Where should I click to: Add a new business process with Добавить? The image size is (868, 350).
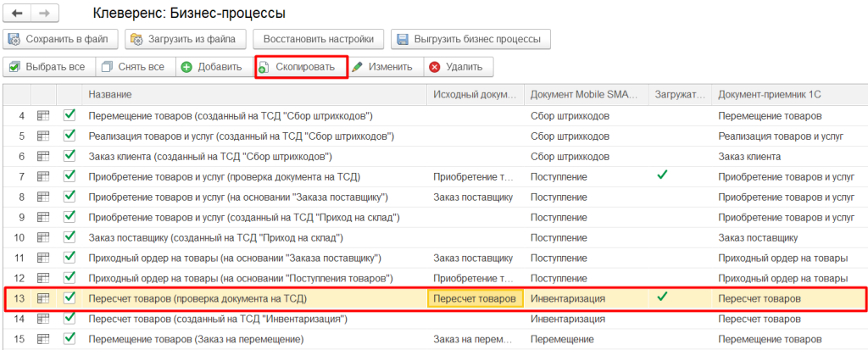(214, 67)
